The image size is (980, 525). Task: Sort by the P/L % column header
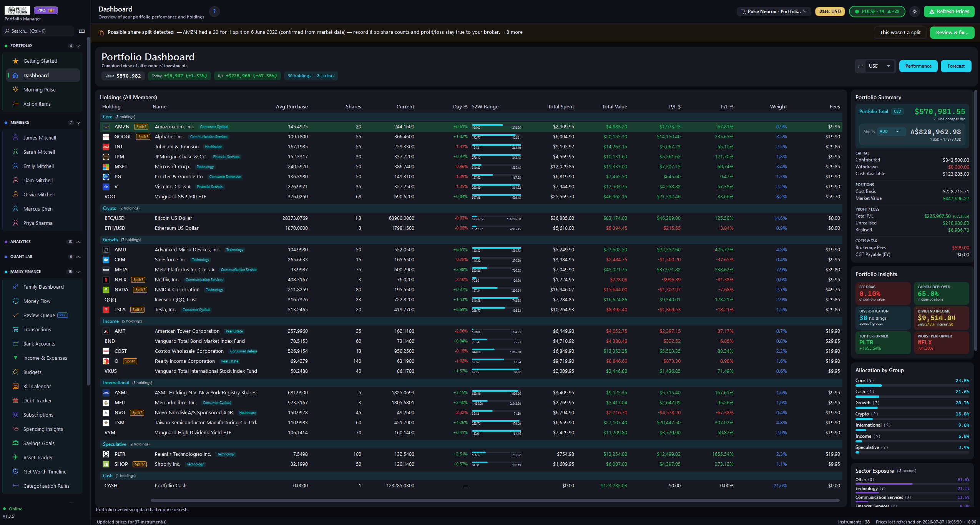[x=727, y=107]
